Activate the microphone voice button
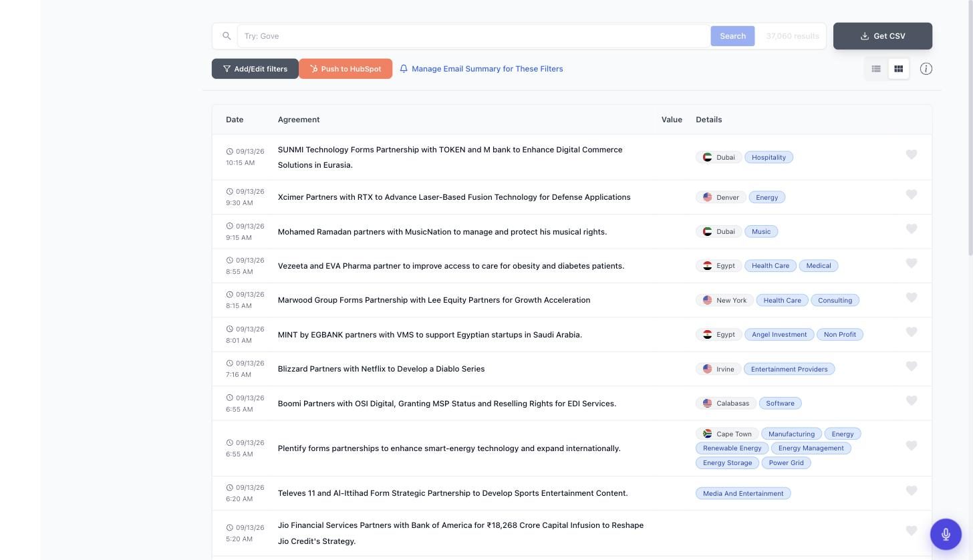Screen dimensions: 973x560 tap(946, 534)
